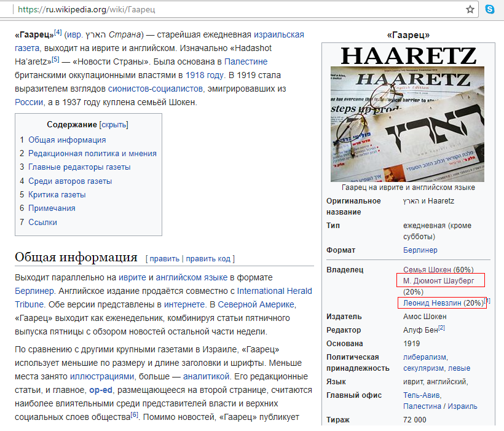Screen dimensions: 504x431
Task: Follow the либерализм link
Action: point(425,357)
